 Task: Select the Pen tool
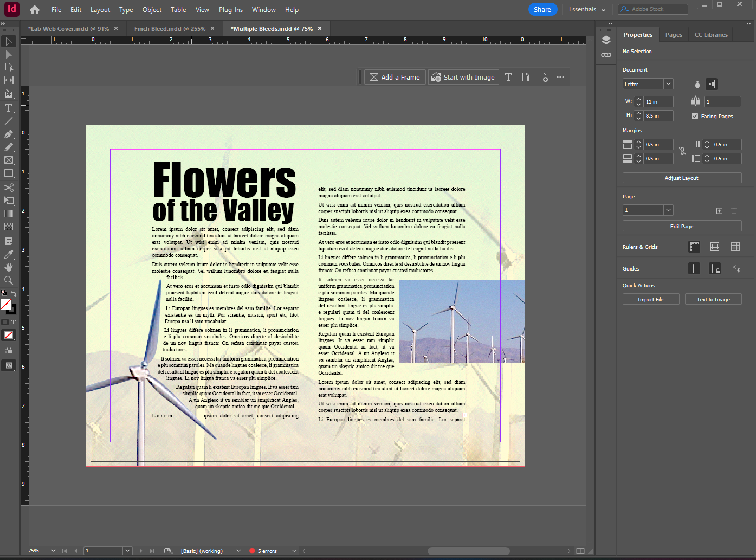click(9, 134)
